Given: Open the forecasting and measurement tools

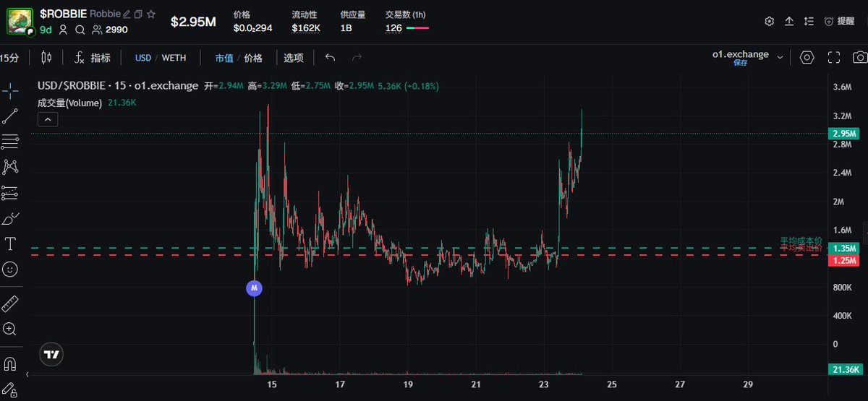Looking at the screenshot, I should click(x=10, y=192).
